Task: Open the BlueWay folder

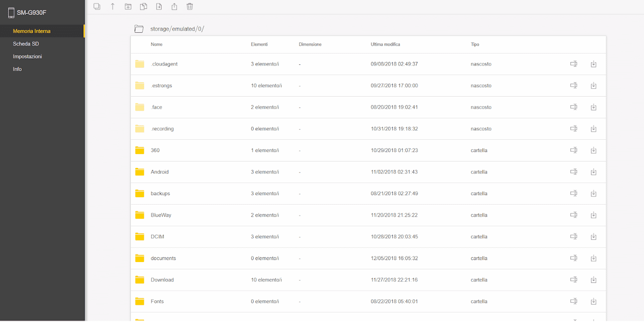Action: pyautogui.click(x=161, y=215)
